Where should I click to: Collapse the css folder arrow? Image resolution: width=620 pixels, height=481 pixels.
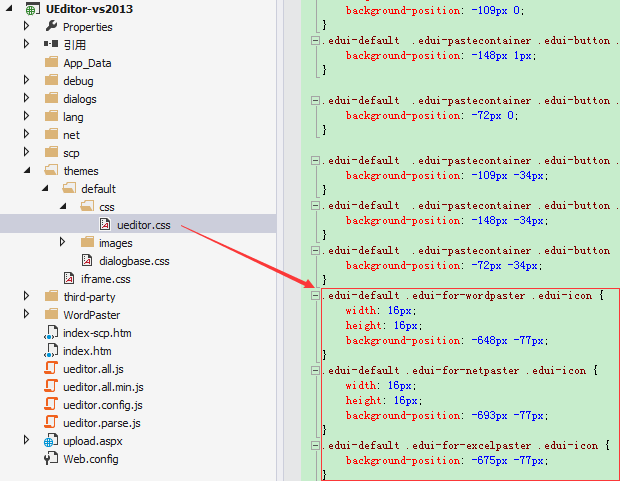pos(63,206)
